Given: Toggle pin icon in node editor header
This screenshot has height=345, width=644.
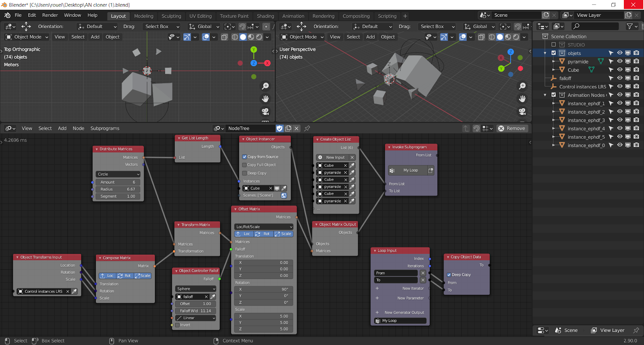Looking at the screenshot, I should pyautogui.click(x=307, y=128).
